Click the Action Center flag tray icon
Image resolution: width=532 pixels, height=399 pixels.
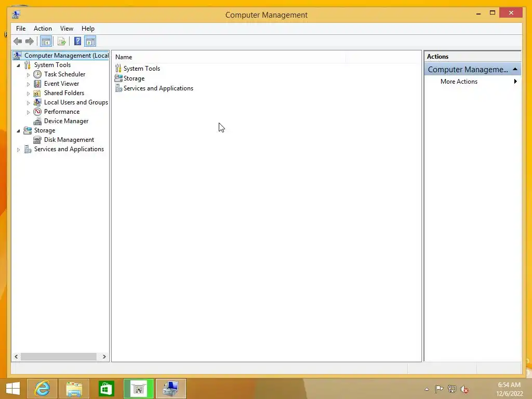439,389
